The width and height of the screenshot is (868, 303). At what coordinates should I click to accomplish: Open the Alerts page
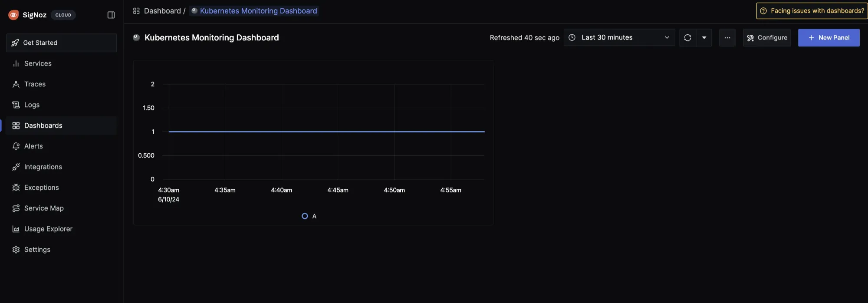click(x=62, y=146)
